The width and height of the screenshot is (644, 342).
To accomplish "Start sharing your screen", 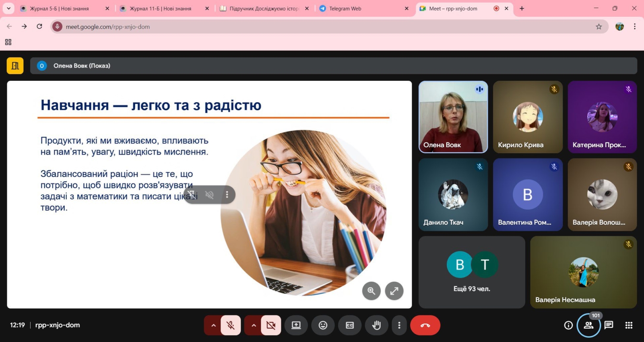I will (x=296, y=325).
